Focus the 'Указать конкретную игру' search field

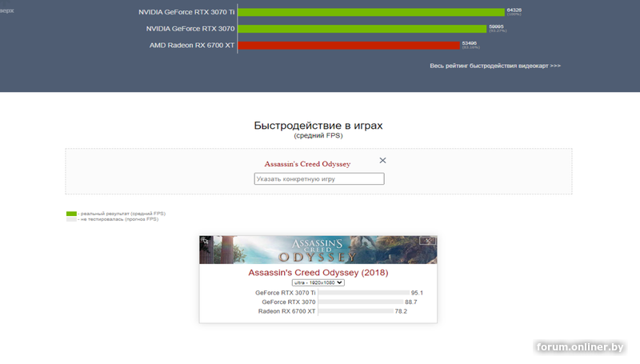318,178
